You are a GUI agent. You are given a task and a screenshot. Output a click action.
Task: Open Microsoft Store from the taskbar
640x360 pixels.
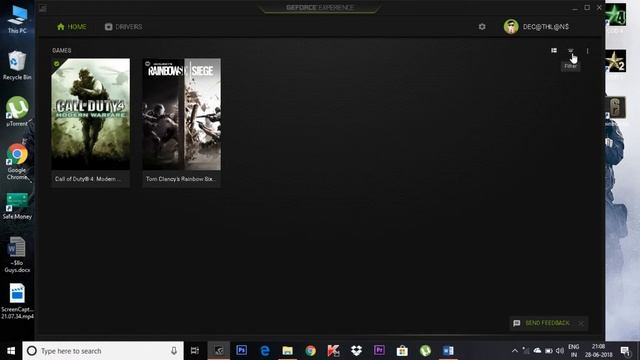402,351
